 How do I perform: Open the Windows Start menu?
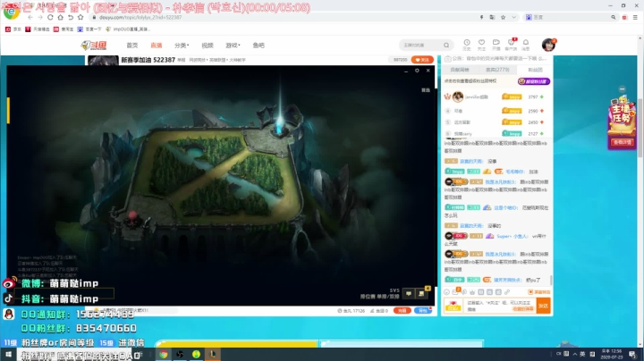pyautogui.click(x=8, y=355)
